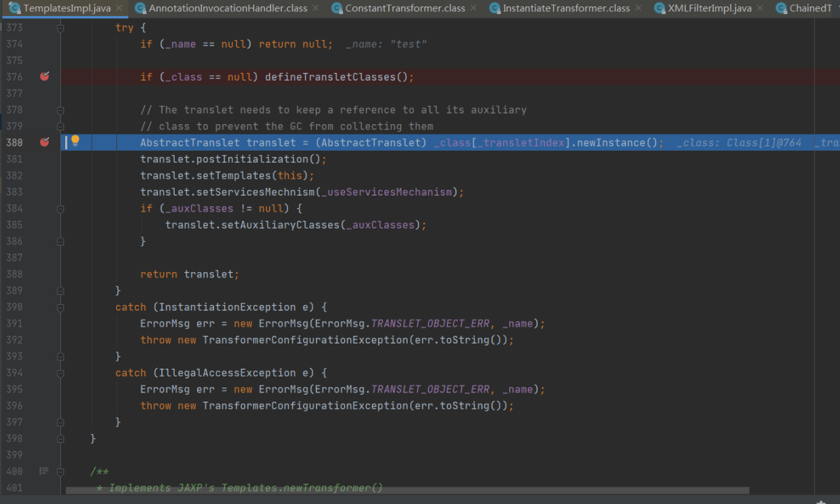Click TransformerConfigurationException on line 392
The height and width of the screenshot is (504, 840).
click(305, 339)
